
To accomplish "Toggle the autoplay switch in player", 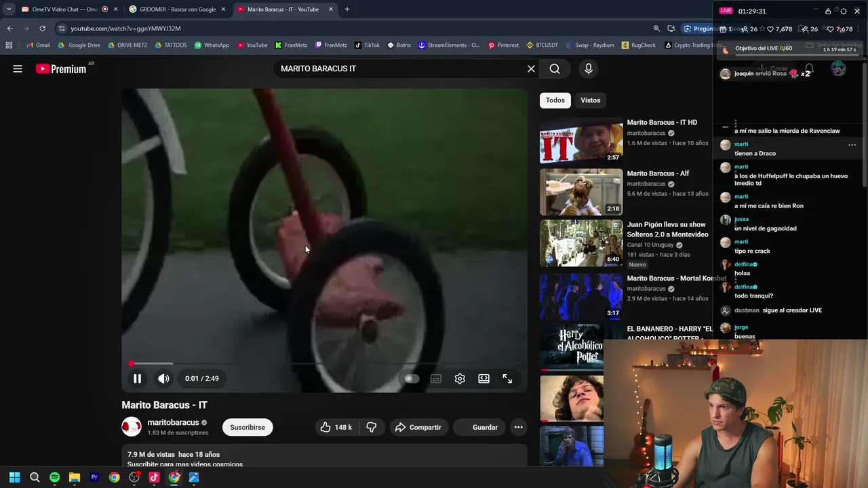I will (x=412, y=379).
